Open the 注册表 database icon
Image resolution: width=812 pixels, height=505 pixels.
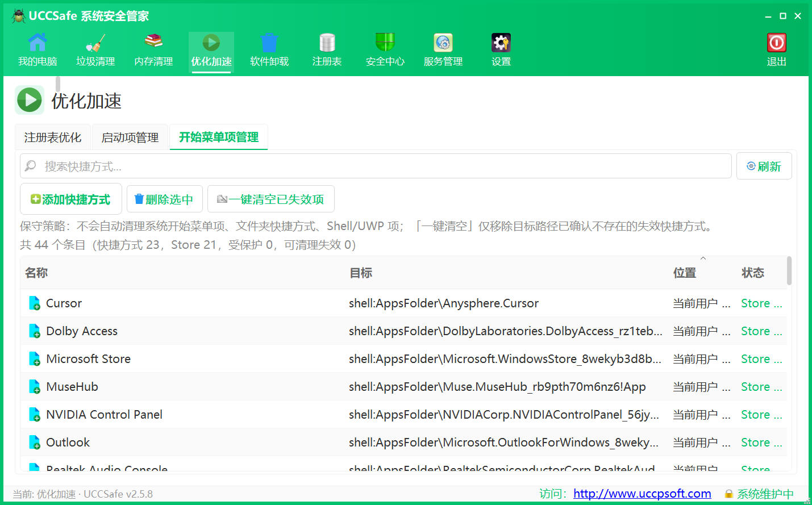click(327, 43)
